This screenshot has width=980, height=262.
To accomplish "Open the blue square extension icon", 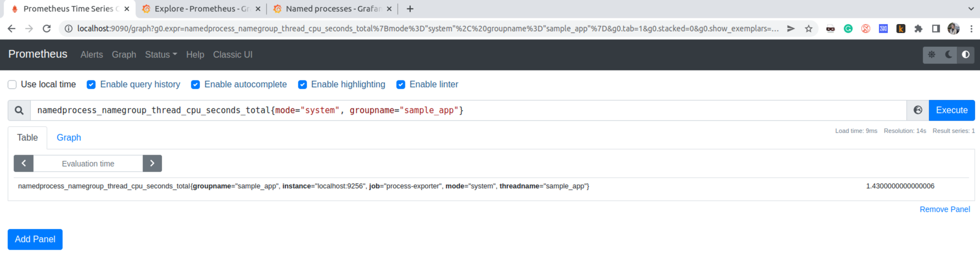I will coord(883,29).
